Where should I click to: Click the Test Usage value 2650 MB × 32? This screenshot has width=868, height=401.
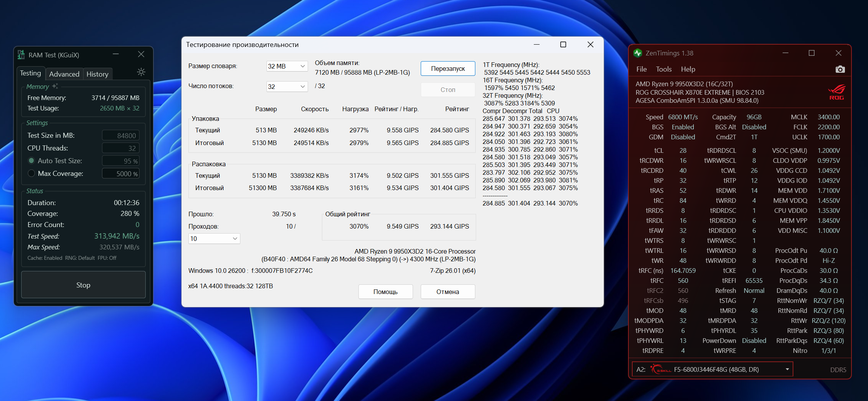(120, 108)
